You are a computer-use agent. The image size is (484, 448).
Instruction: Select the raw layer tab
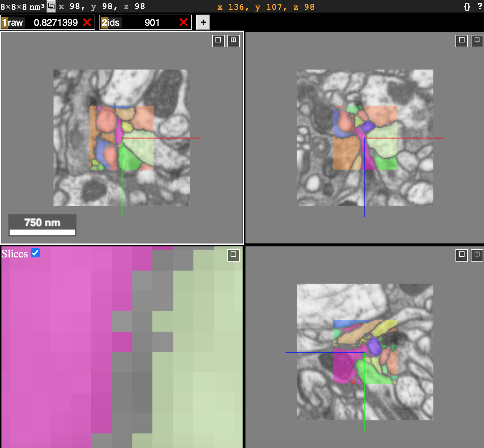pos(5,22)
